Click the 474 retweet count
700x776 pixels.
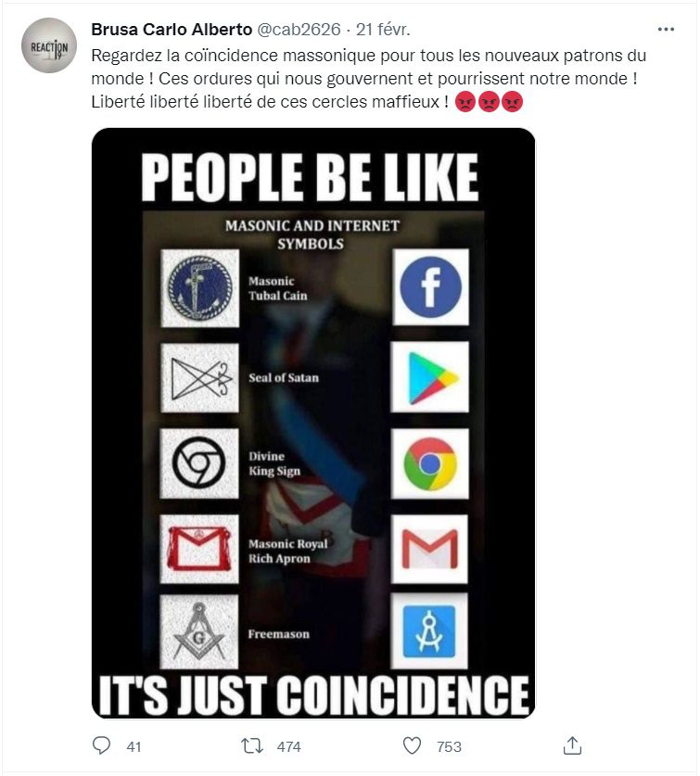pyautogui.click(x=289, y=746)
